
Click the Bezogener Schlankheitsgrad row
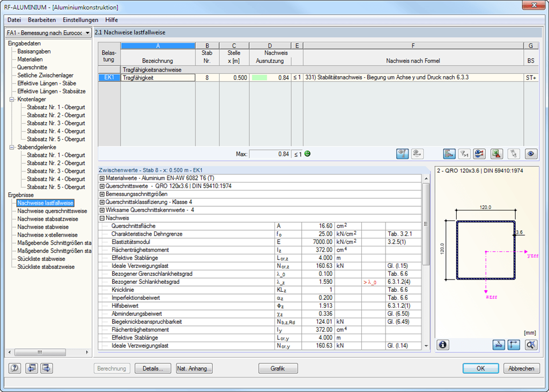click(260, 282)
